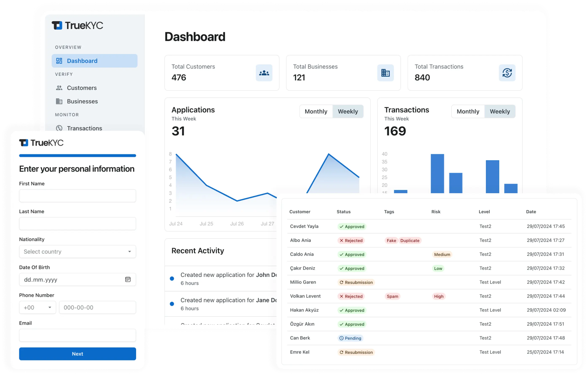588x375 pixels.
Task: Click the Businesses building icon
Action: coord(59,101)
